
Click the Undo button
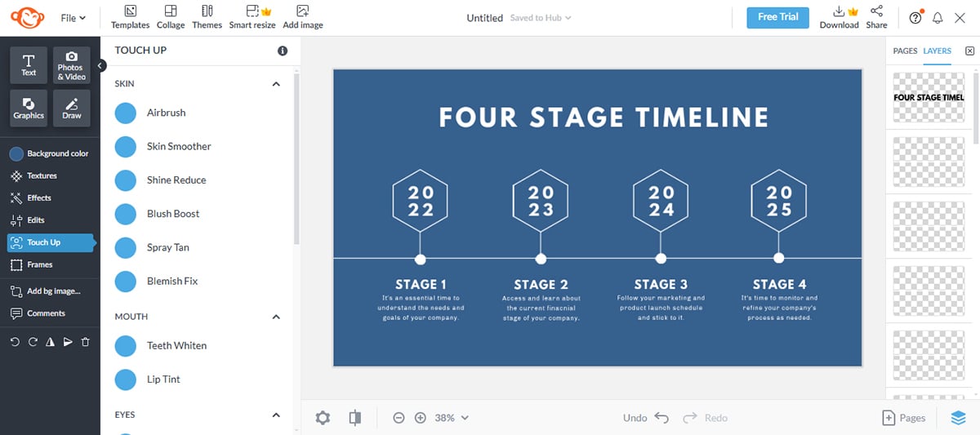(x=646, y=418)
